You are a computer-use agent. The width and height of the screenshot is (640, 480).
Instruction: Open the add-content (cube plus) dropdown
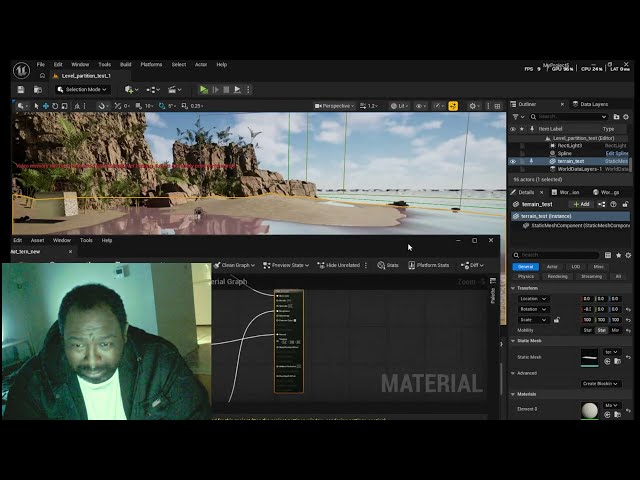click(131, 89)
